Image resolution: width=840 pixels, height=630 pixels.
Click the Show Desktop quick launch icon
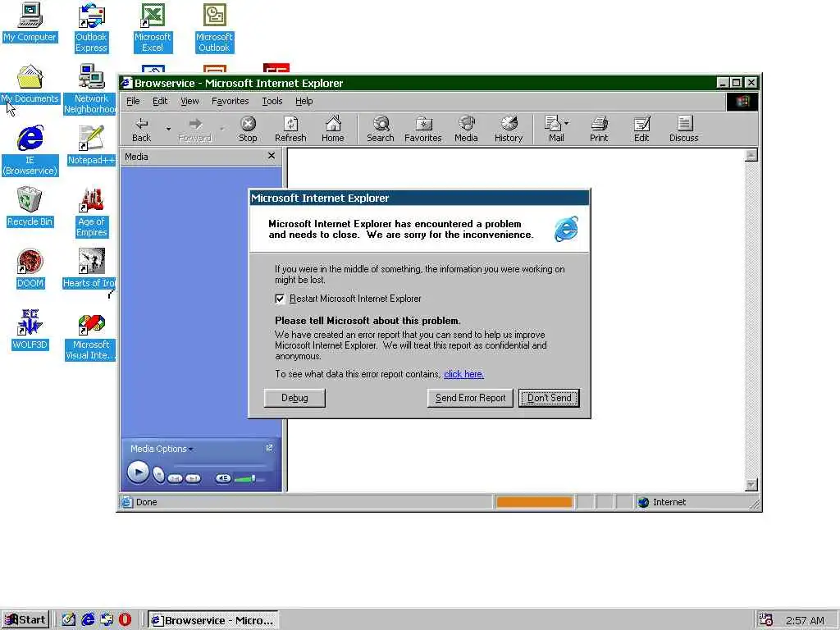tap(69, 620)
